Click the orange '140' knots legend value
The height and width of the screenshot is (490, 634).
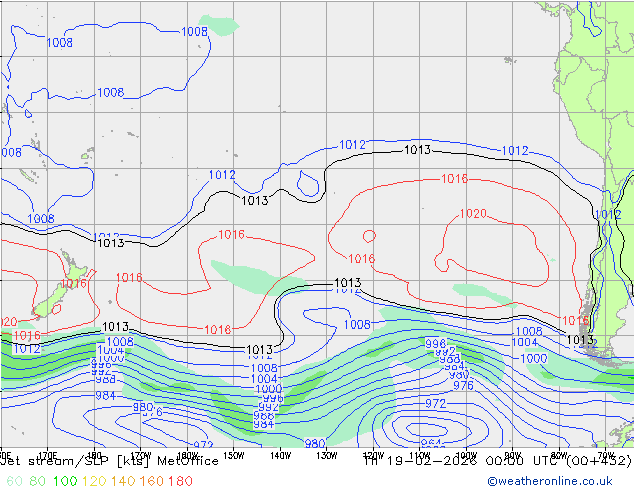coord(123,481)
